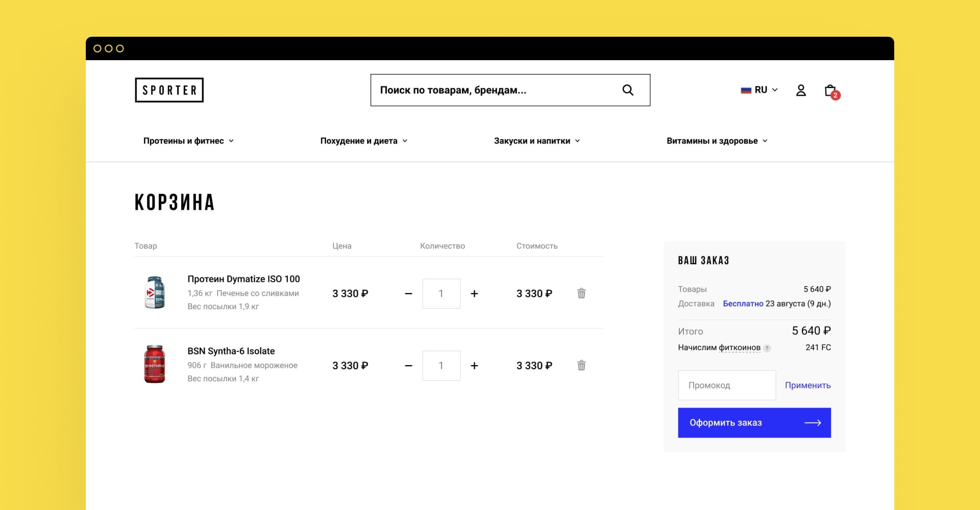Open the Закуски и напитки menu

[536, 141]
